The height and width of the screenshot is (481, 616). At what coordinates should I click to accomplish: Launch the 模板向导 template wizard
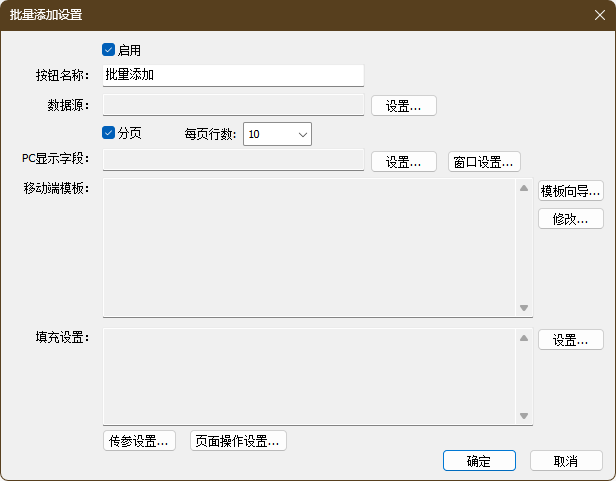pyautogui.click(x=570, y=190)
